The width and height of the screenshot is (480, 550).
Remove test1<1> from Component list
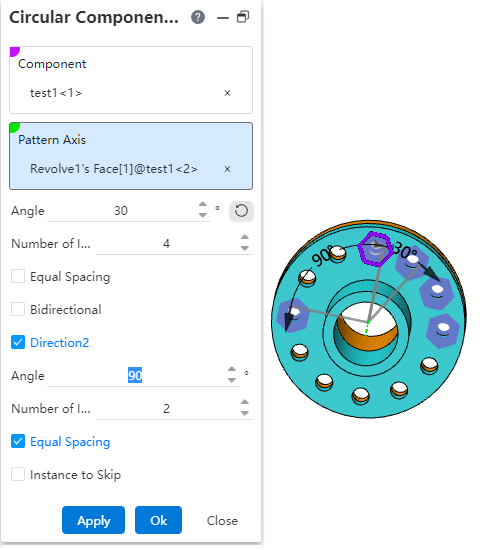(x=227, y=93)
